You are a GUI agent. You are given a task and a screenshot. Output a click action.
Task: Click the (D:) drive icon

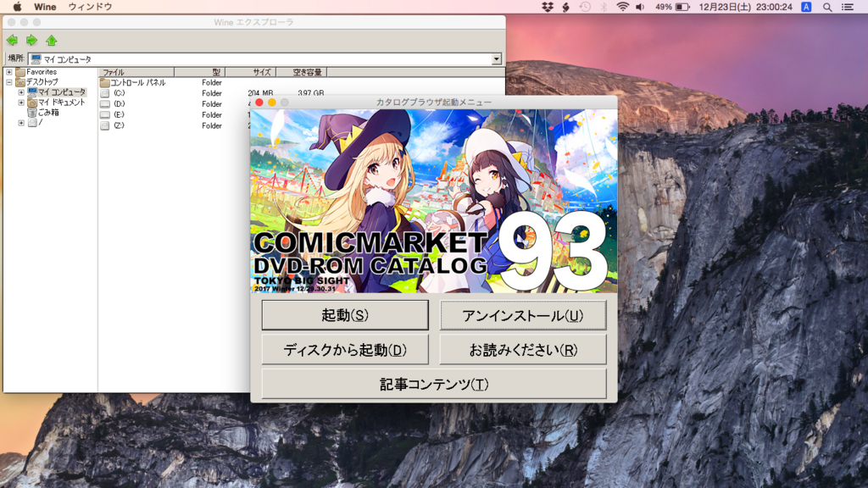click(x=104, y=104)
